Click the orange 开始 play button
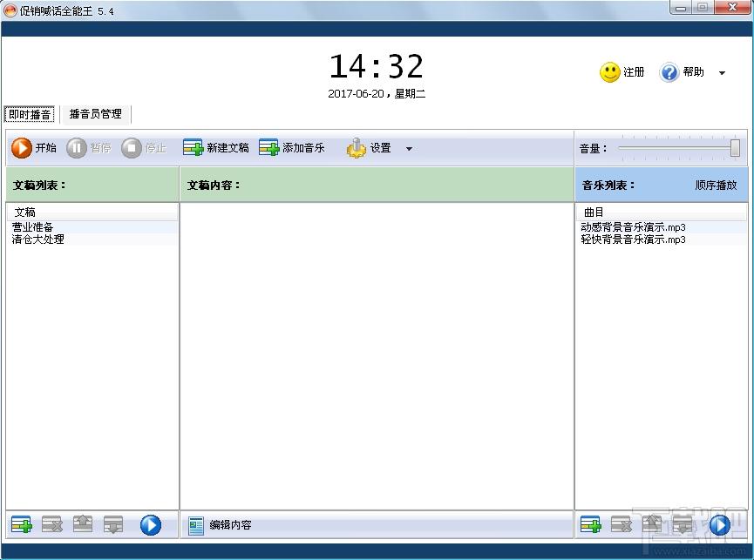This screenshot has height=560, width=754. point(22,148)
